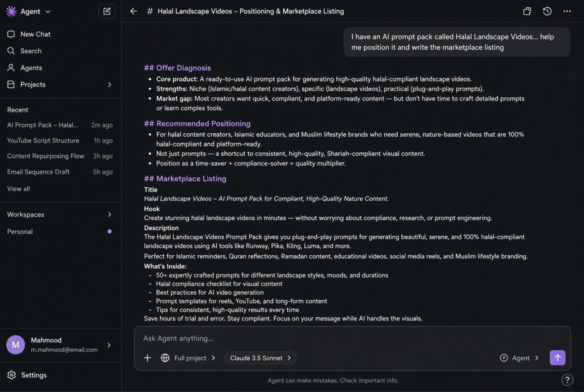Screen dimensions: 584x392
Task: Click the Offer Diagnosis heading
Action: click(177, 68)
